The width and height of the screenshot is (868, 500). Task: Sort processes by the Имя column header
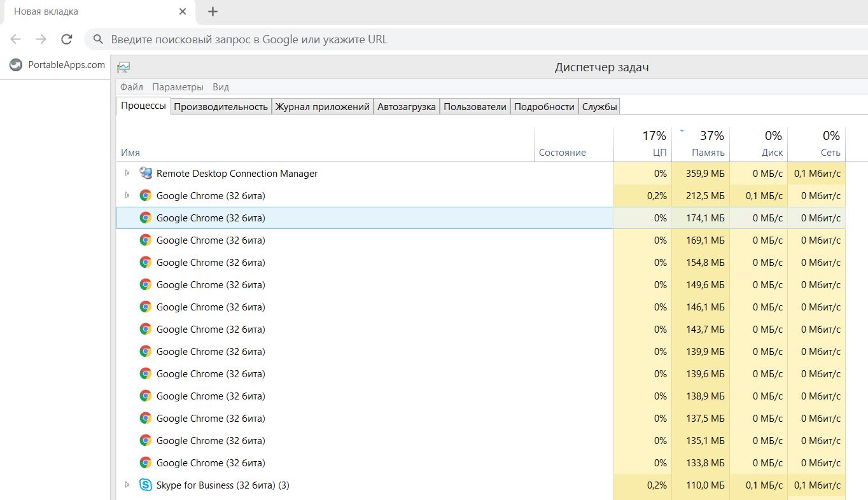pyautogui.click(x=325, y=144)
